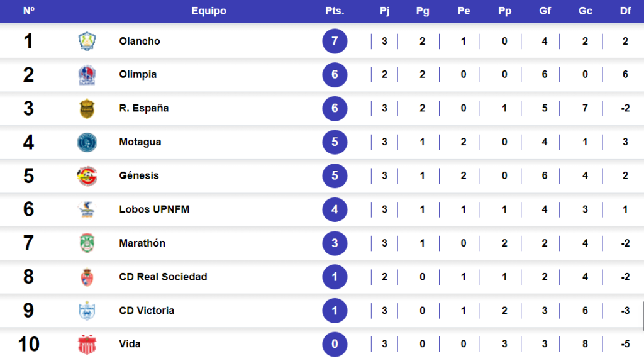Select the Motagua team crest
Viewport: 644px width, 361px height.
click(x=86, y=142)
